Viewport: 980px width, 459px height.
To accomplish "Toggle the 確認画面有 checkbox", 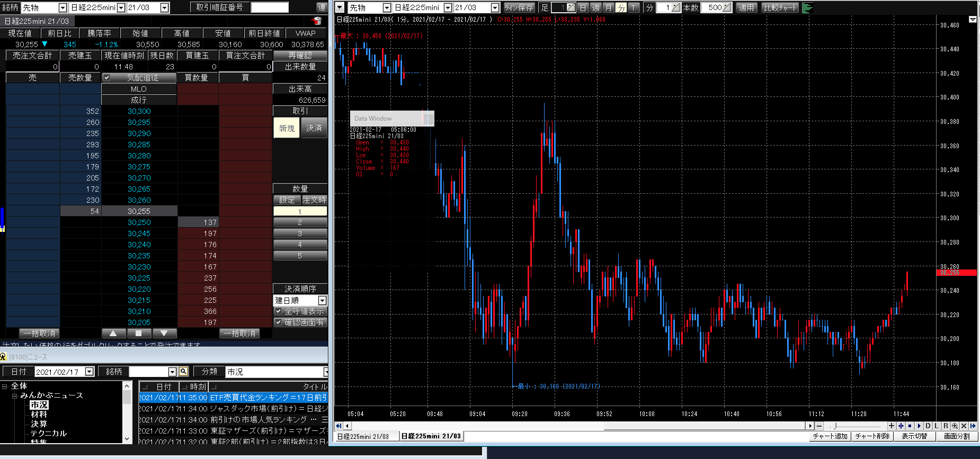I will pos(279,322).
